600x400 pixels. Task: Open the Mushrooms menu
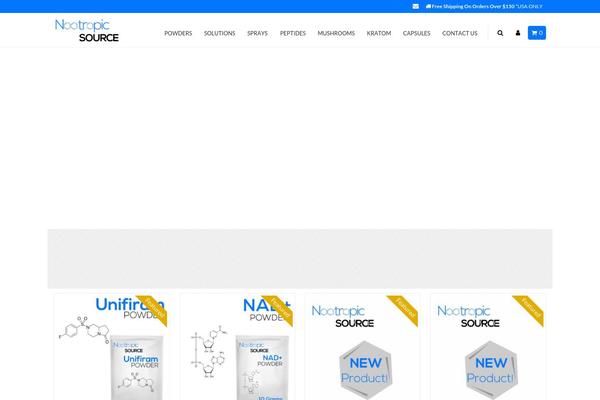click(x=336, y=33)
